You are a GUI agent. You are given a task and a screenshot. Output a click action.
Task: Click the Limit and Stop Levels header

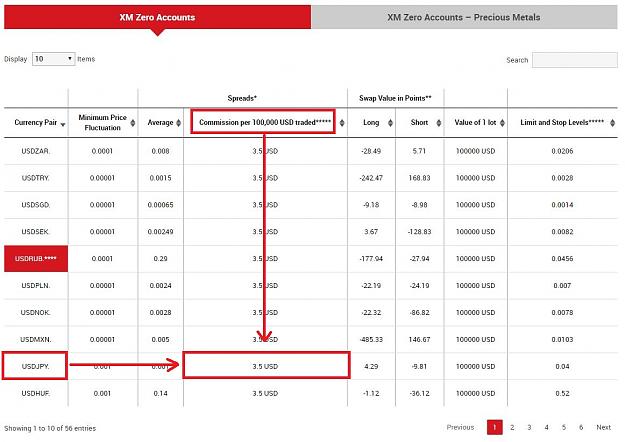(x=562, y=122)
